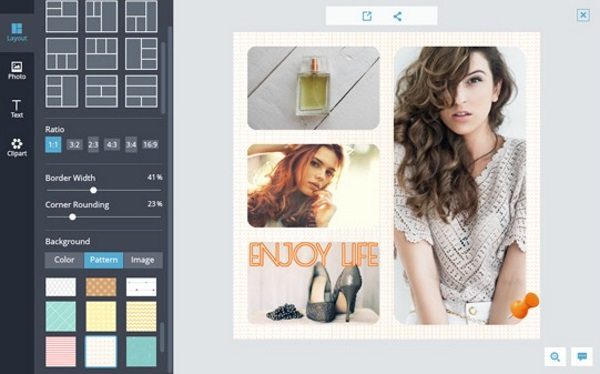Switch Background to Image tab

tap(143, 260)
